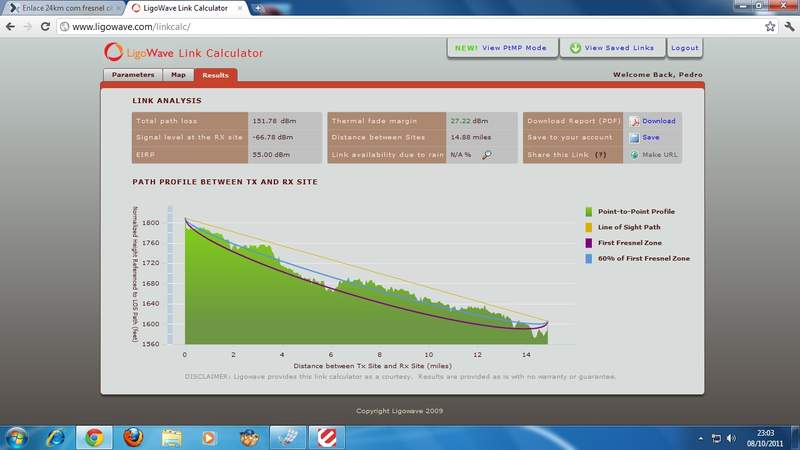The image size is (800, 450).
Task: Open the Windows Start menu
Action: (16, 438)
